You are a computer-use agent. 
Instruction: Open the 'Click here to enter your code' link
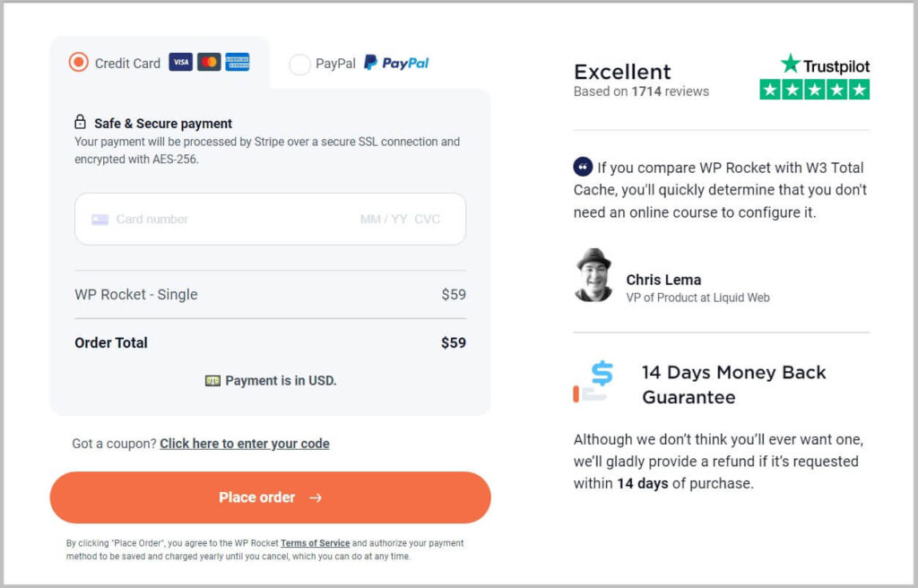pyautogui.click(x=245, y=444)
